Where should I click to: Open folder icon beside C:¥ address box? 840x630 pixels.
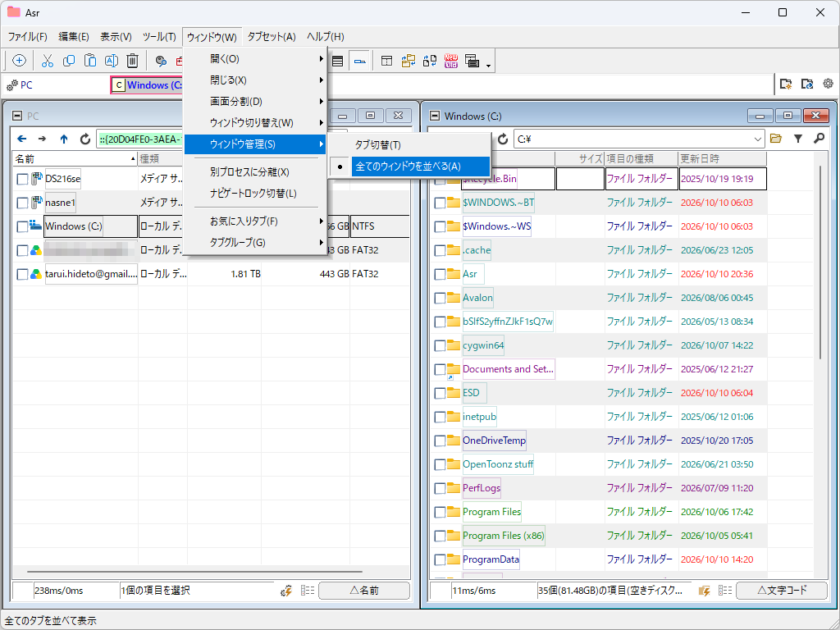pos(776,139)
